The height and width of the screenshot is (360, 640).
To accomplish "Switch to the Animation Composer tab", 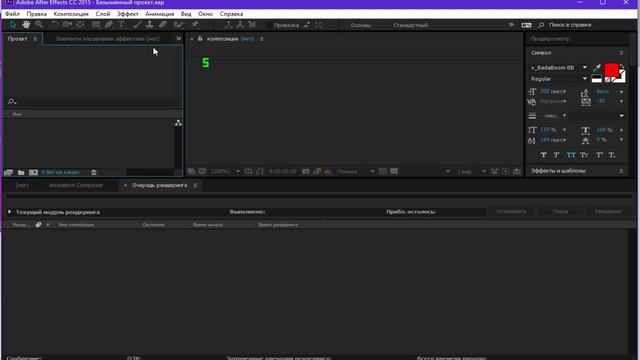I will (x=76, y=185).
